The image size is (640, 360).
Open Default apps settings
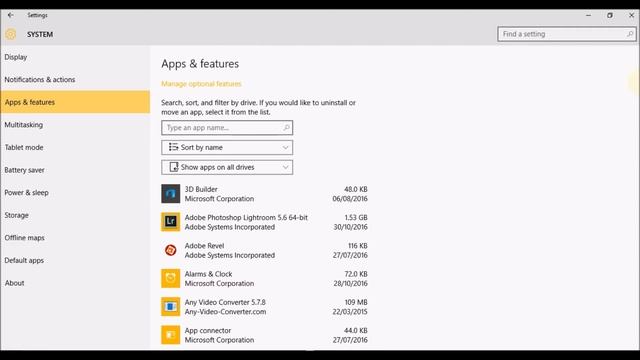(x=75, y=260)
